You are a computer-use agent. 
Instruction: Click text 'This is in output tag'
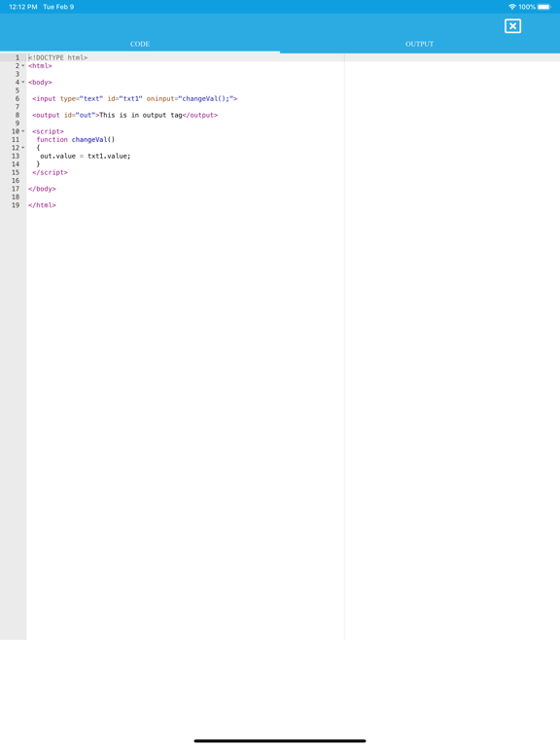pyautogui.click(x=140, y=115)
